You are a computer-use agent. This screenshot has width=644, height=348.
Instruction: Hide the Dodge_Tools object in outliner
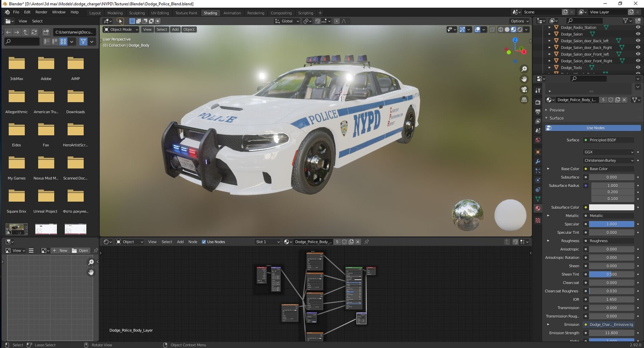[638, 67]
